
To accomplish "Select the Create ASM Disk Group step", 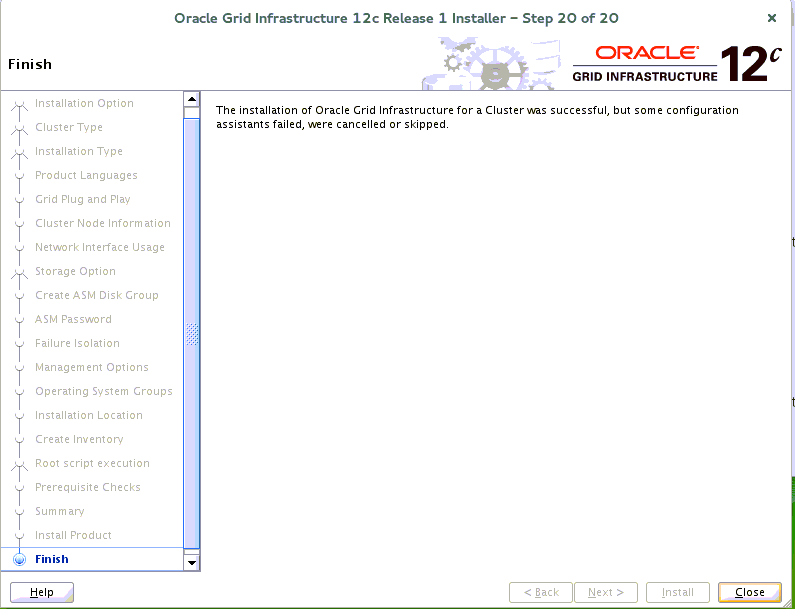I will tap(97, 295).
